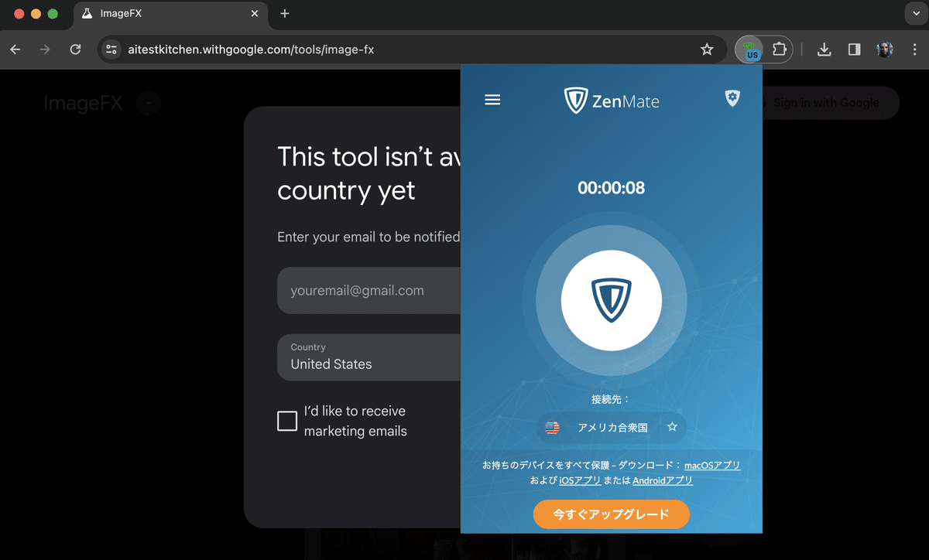
Task: Click the bookmark star in the address bar
Action: click(706, 49)
